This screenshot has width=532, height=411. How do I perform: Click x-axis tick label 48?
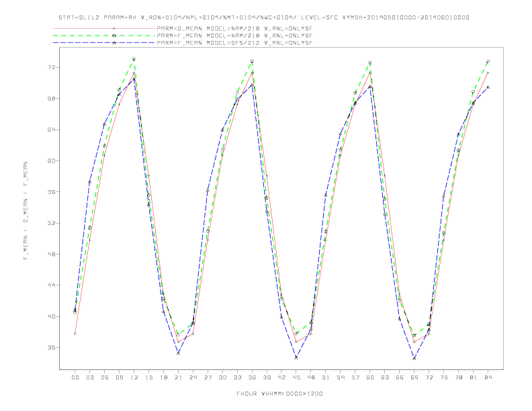tap(311, 377)
